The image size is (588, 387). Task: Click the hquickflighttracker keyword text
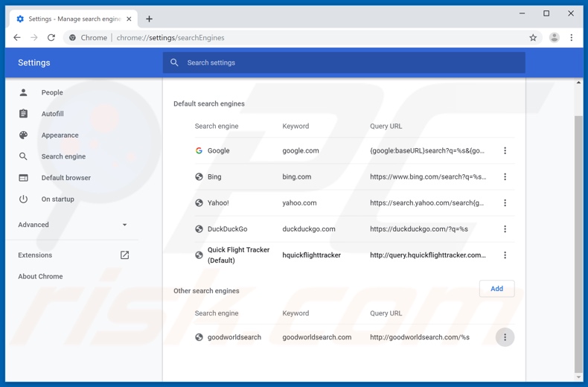tap(312, 255)
